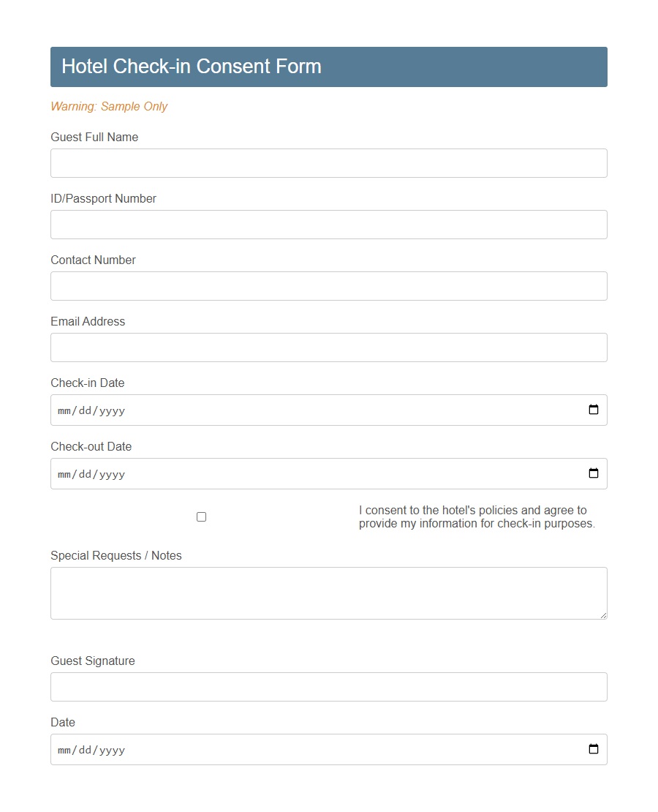The height and width of the screenshot is (812, 658).
Task: Click inside the Guest Full Name field
Action: pyautogui.click(x=328, y=162)
